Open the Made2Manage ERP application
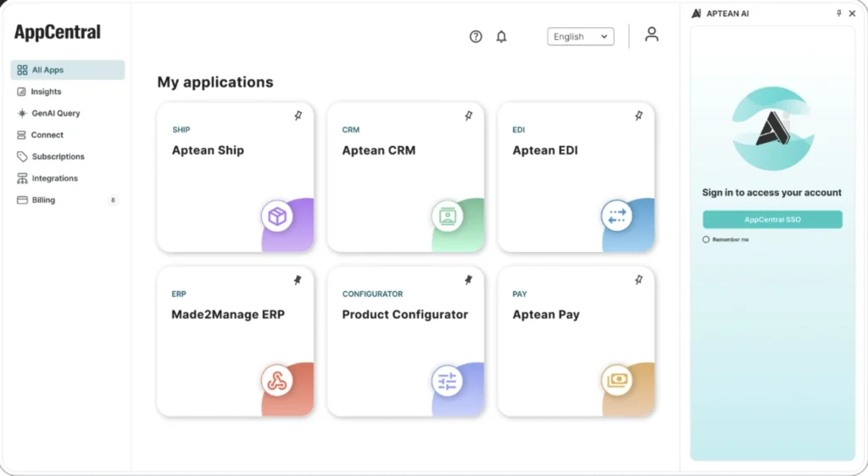 coord(236,341)
